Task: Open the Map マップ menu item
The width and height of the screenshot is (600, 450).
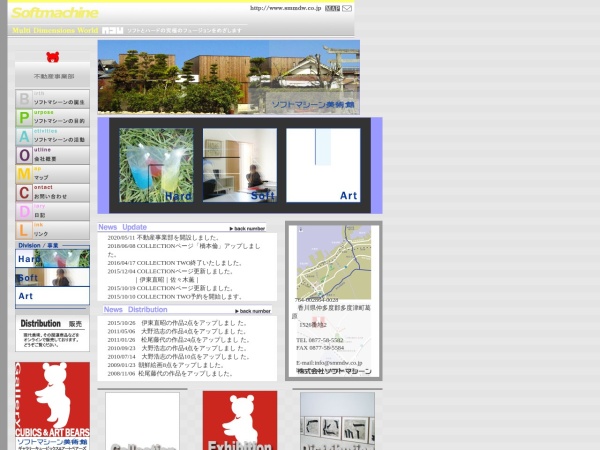Action: point(53,174)
